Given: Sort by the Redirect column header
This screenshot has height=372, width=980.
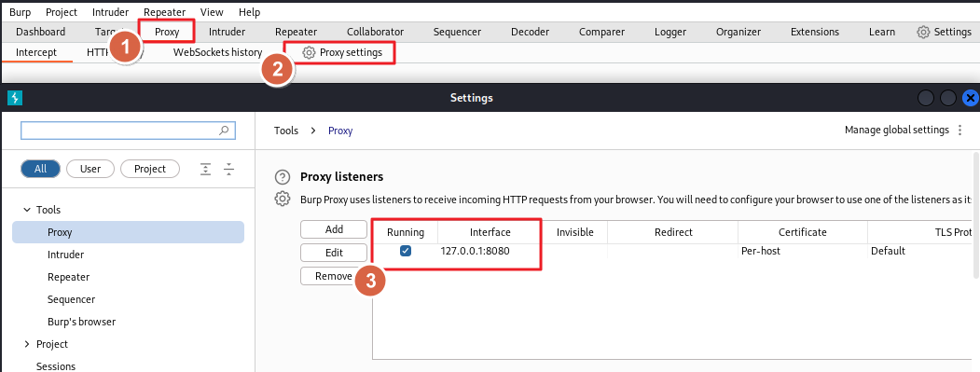Looking at the screenshot, I should click(x=673, y=232).
